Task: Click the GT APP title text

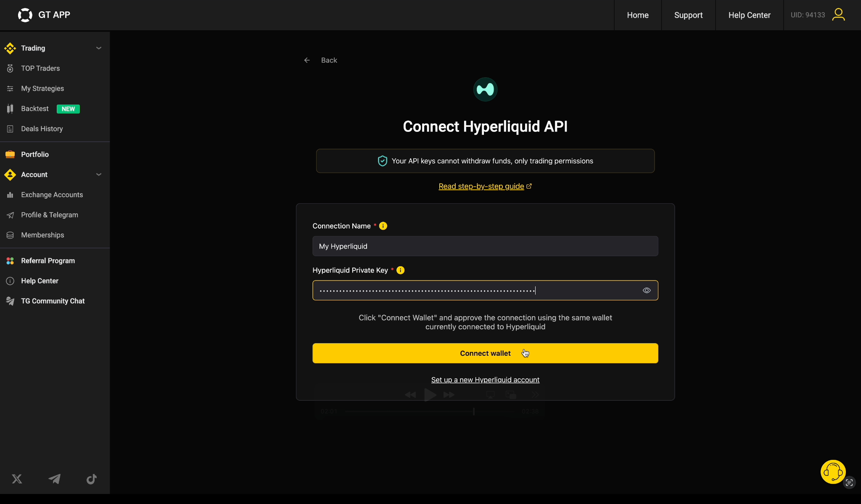Action: pyautogui.click(x=54, y=15)
